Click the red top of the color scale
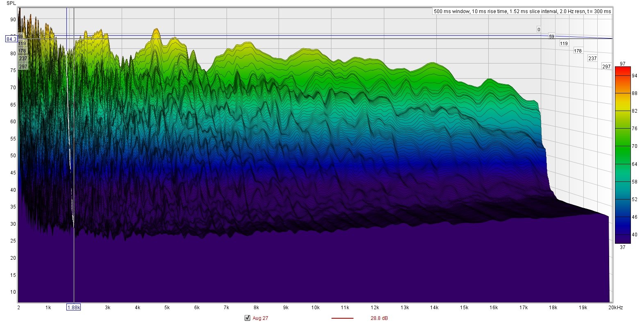 [622, 70]
